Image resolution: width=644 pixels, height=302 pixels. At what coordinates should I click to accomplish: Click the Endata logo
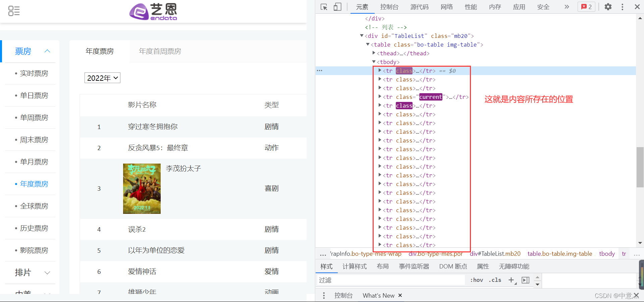coord(153,12)
